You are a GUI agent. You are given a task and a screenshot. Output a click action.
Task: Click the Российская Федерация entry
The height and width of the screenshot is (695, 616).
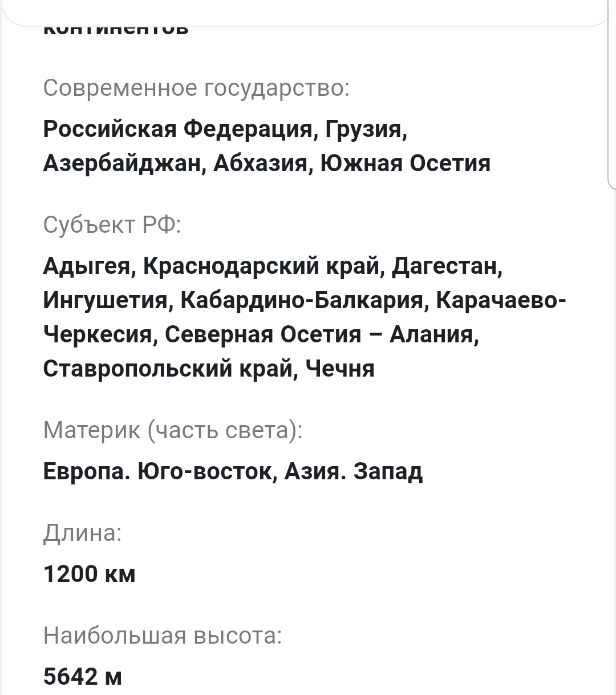click(x=178, y=129)
